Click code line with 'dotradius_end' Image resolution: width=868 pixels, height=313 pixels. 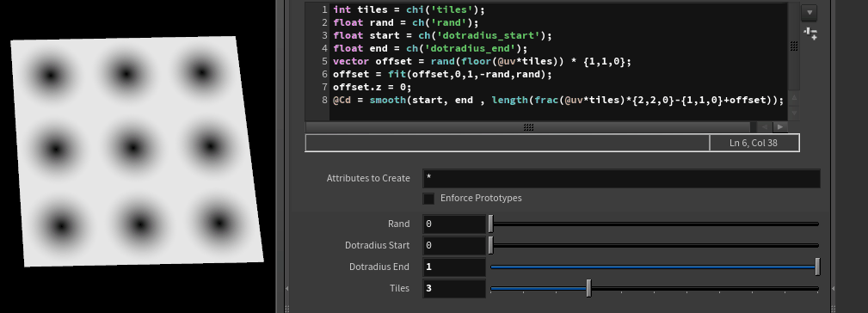(430, 49)
